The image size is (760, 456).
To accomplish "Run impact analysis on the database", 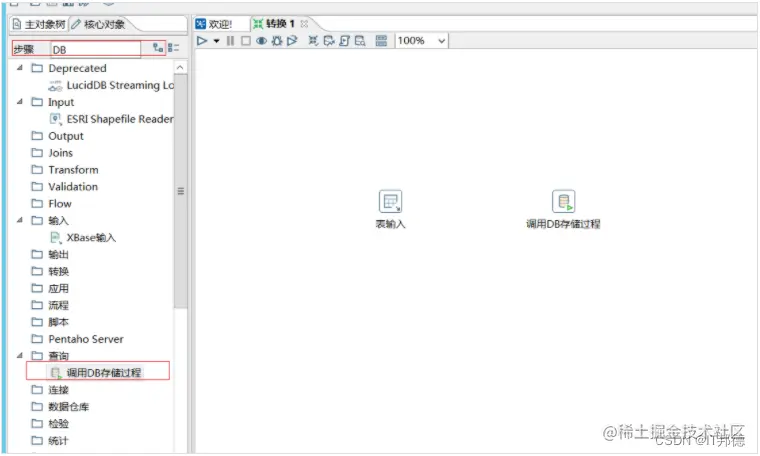I will tap(329, 41).
